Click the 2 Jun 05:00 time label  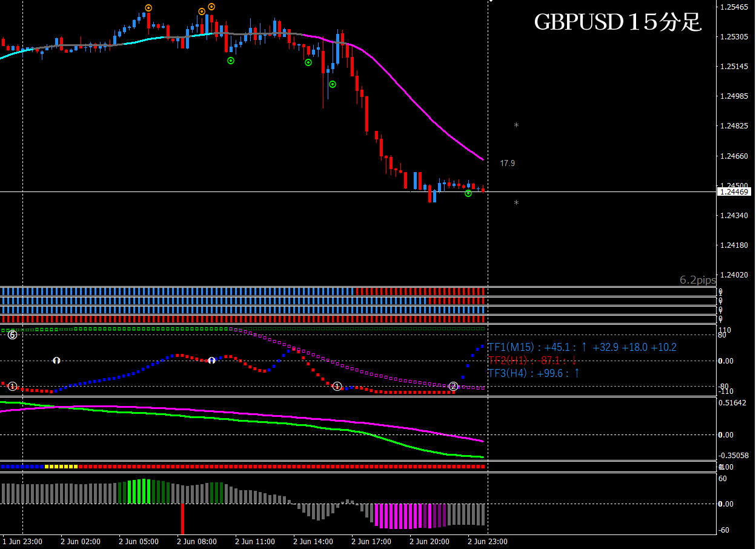[139, 542]
